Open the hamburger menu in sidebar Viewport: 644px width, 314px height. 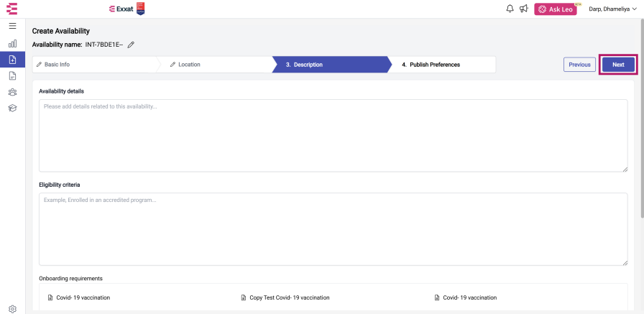pyautogui.click(x=12, y=26)
